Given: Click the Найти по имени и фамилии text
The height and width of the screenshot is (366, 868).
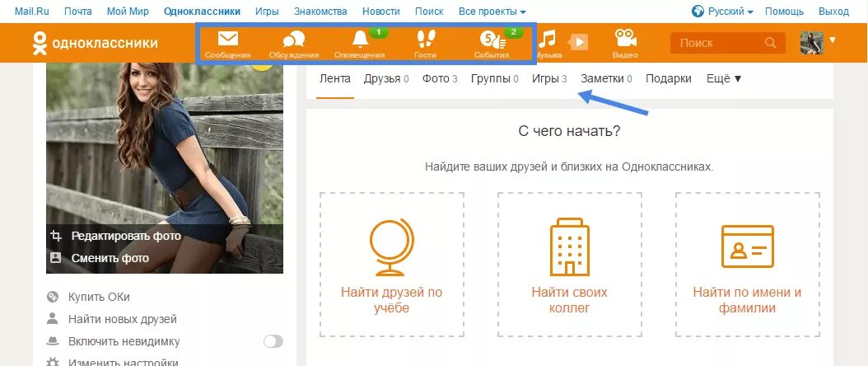Looking at the screenshot, I should tap(747, 299).
